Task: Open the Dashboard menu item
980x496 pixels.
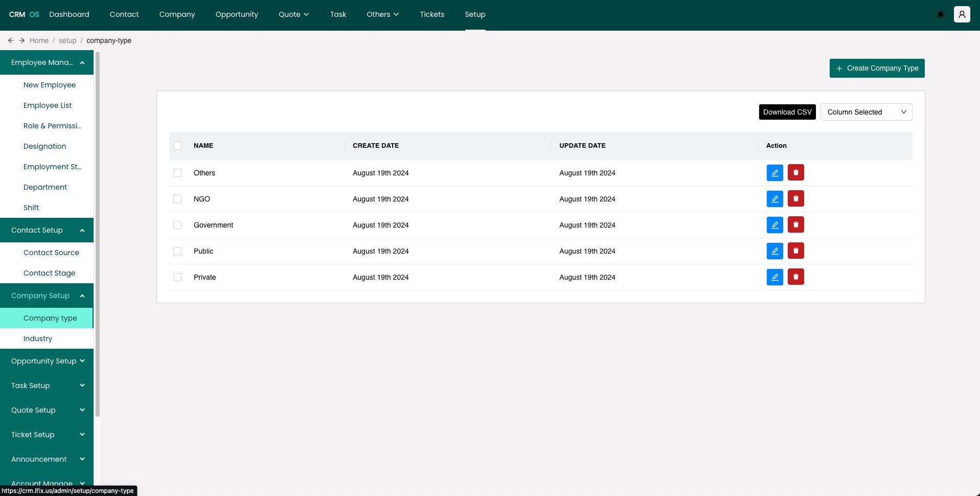Action: [x=69, y=14]
